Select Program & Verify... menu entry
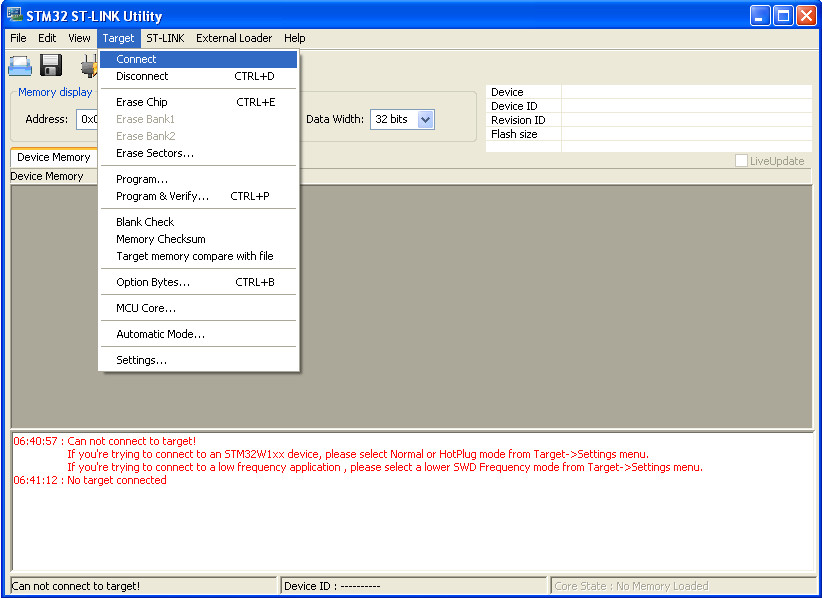 199,196
